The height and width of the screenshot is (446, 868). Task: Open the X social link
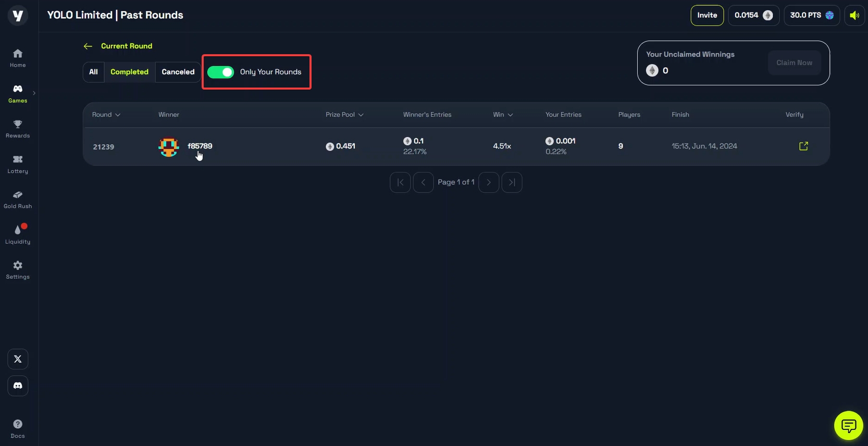coord(18,359)
